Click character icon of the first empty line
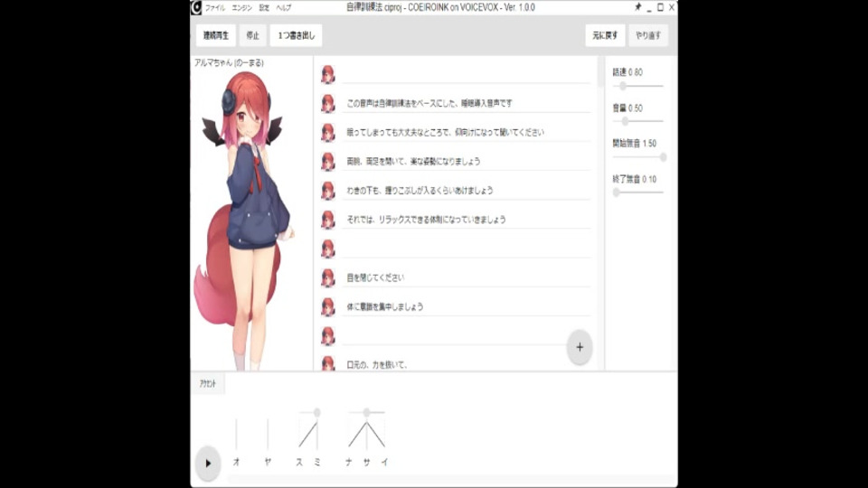Viewport: 868px width, 488px height. [x=327, y=74]
